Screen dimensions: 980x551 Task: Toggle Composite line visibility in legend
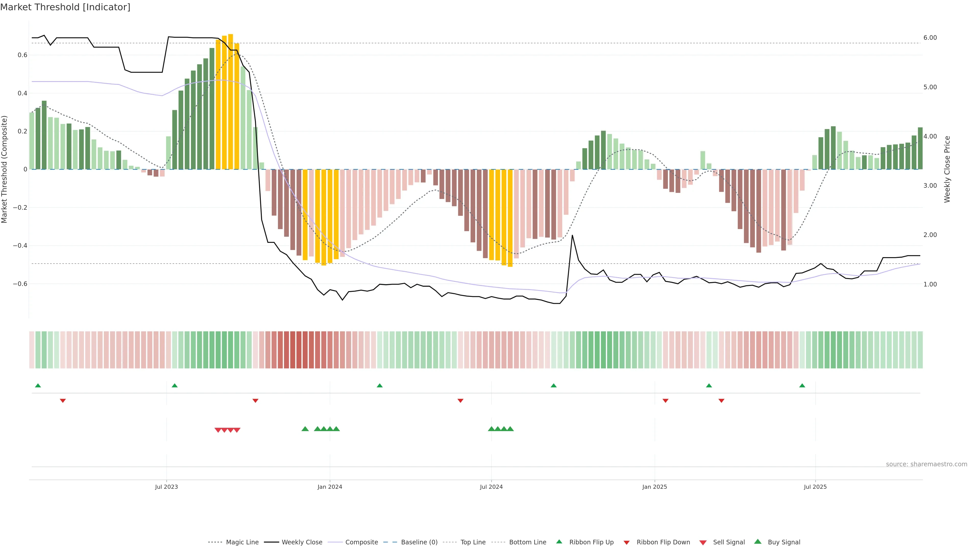[361, 542]
